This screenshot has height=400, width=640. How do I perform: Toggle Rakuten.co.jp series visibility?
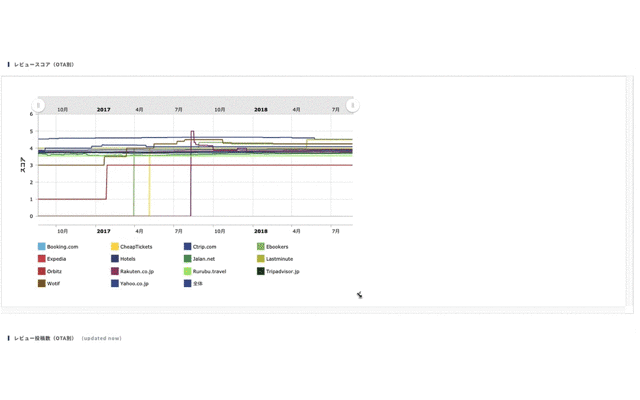(115, 271)
